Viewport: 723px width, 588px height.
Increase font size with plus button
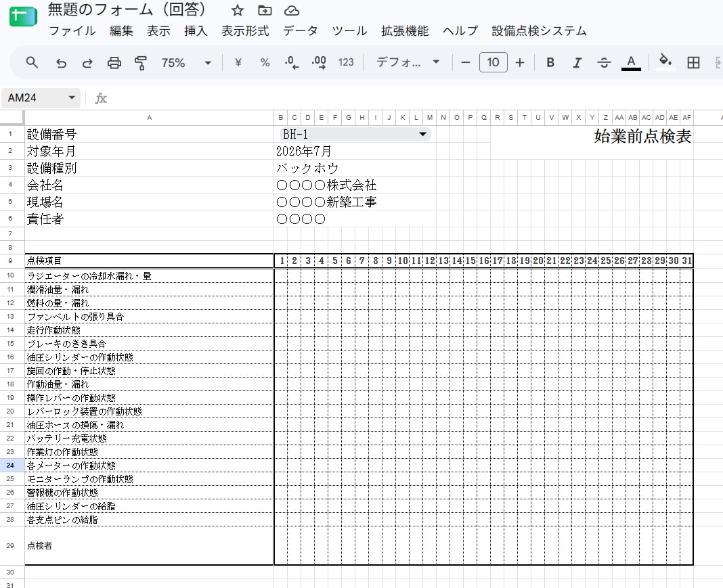(x=520, y=62)
